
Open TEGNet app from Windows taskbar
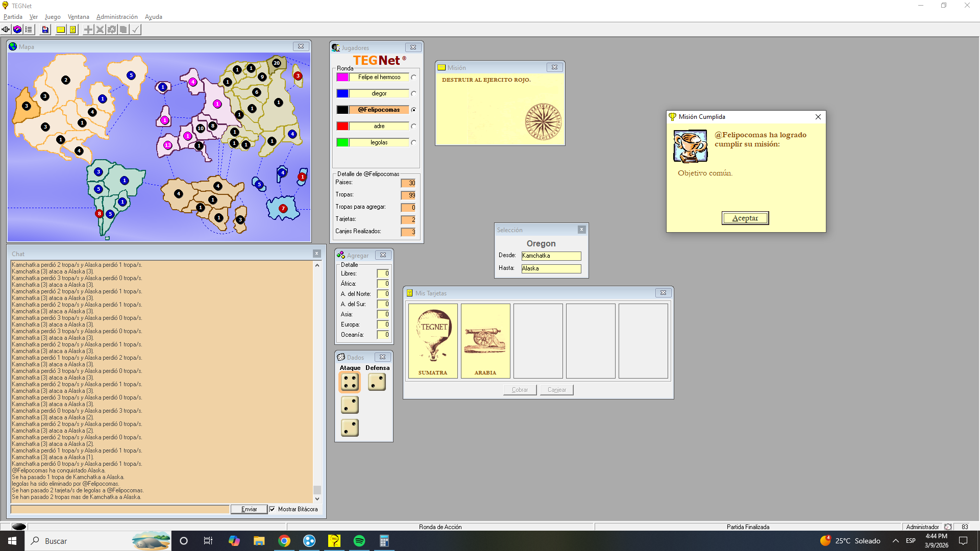334,541
